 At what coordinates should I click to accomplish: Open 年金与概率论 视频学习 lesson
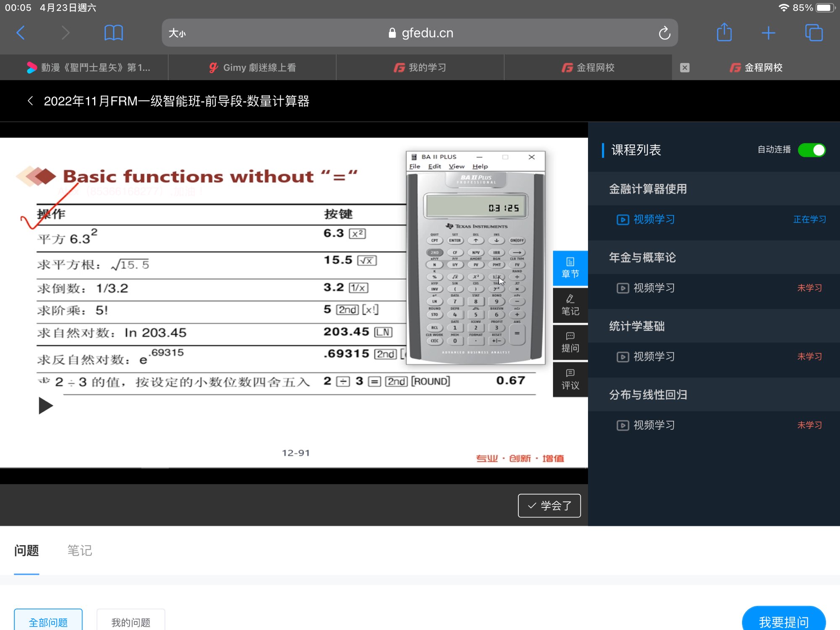click(654, 288)
